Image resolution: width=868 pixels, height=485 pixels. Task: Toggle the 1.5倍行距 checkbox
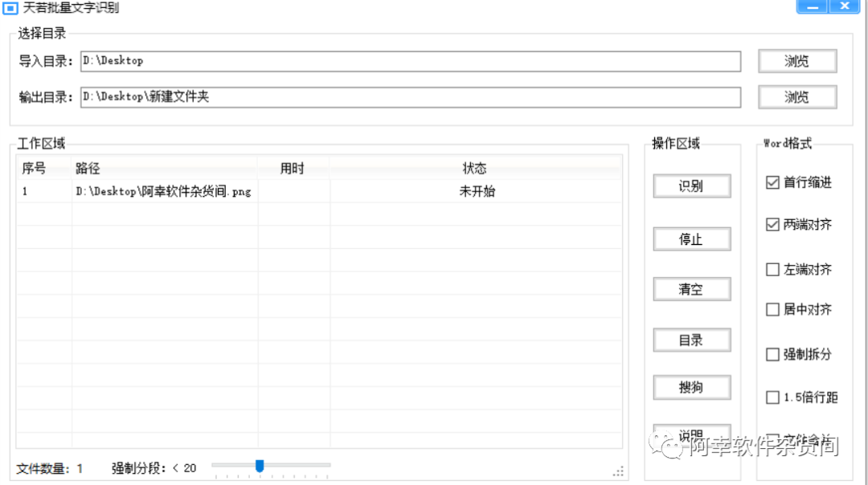pos(772,397)
